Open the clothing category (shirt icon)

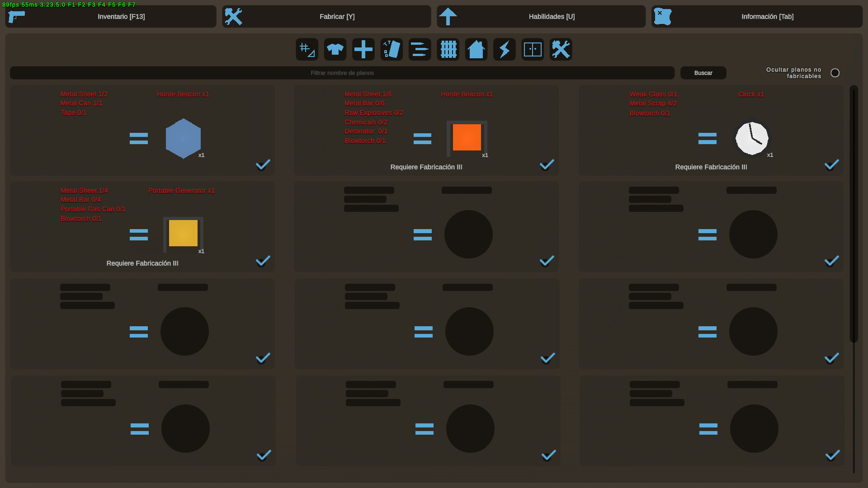coord(335,49)
